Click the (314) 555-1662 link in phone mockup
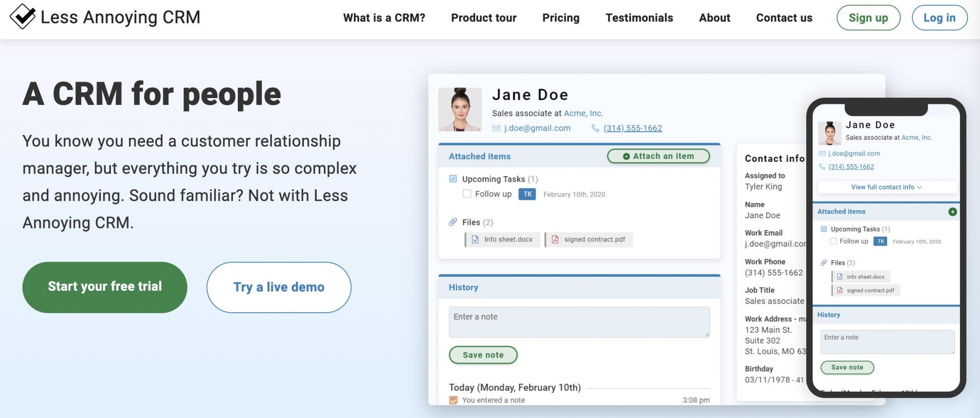 tap(851, 167)
